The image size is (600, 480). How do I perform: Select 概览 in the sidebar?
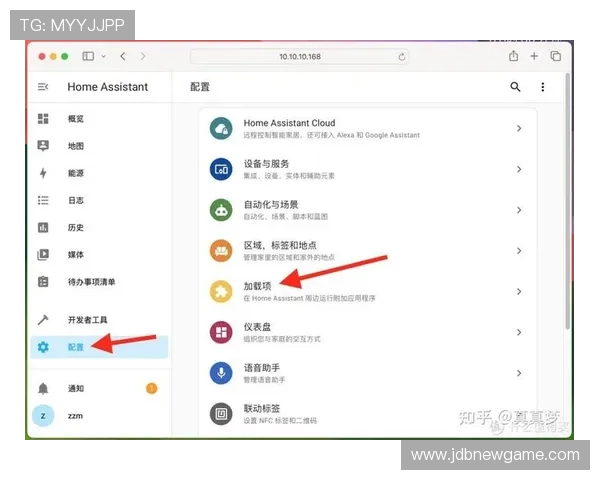point(99,119)
